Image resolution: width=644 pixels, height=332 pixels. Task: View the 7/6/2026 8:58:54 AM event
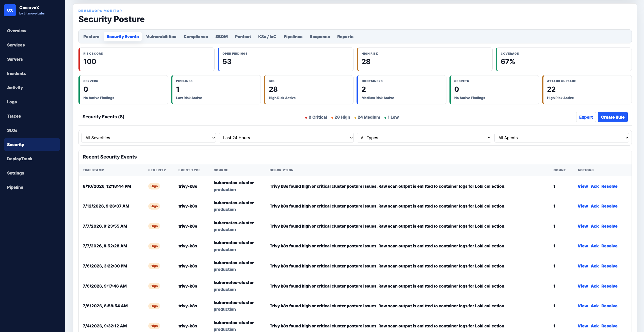pyautogui.click(x=583, y=306)
